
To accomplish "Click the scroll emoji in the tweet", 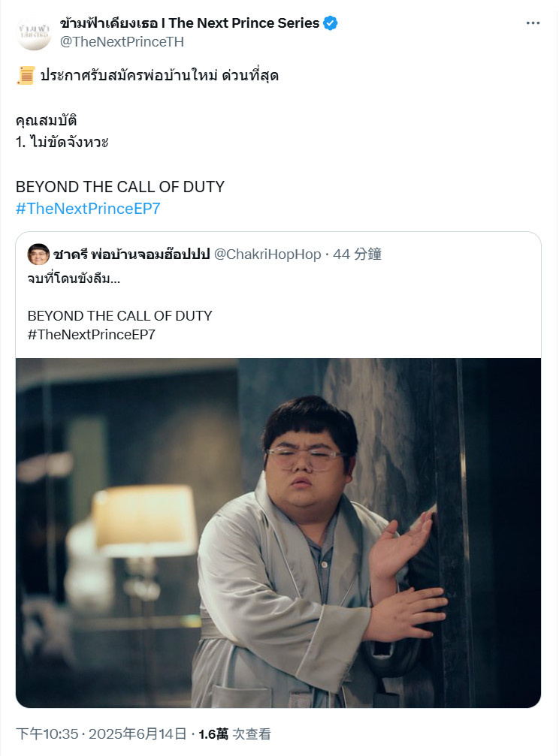I will coord(25,76).
